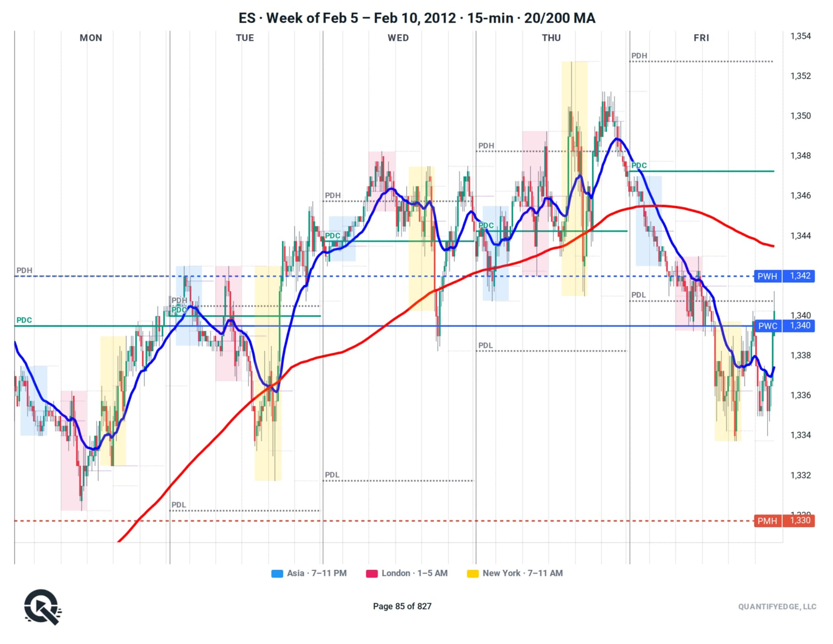Click Thursday's PDH label
The height and width of the screenshot is (644, 833).
click(486, 146)
